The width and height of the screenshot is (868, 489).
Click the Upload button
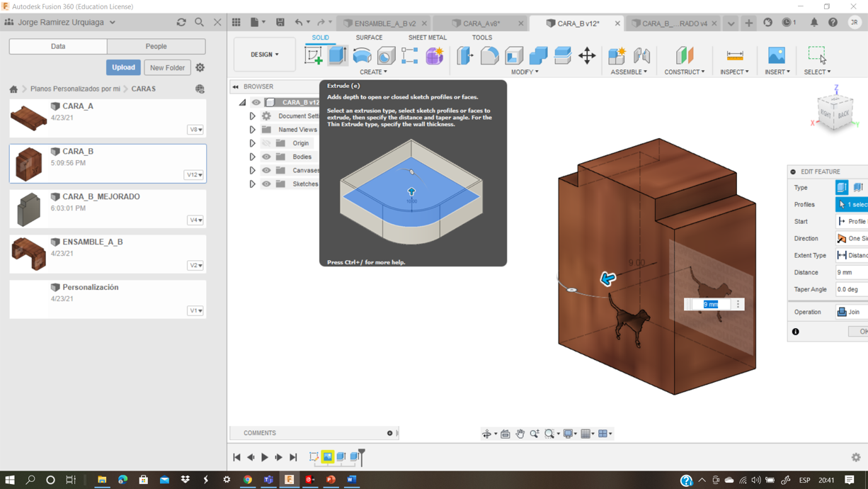click(x=123, y=67)
